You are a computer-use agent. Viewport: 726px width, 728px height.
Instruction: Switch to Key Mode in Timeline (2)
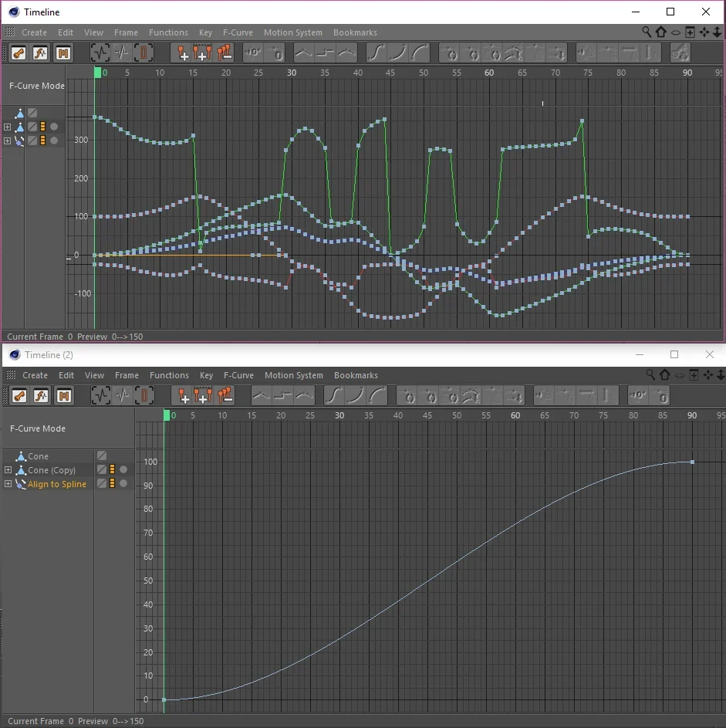pos(19,396)
